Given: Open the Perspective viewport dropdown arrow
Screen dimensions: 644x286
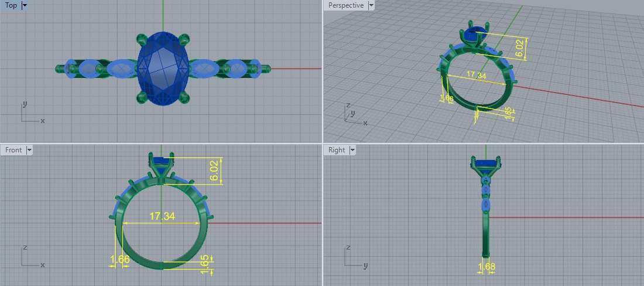Looking at the screenshot, I should pos(371,5).
